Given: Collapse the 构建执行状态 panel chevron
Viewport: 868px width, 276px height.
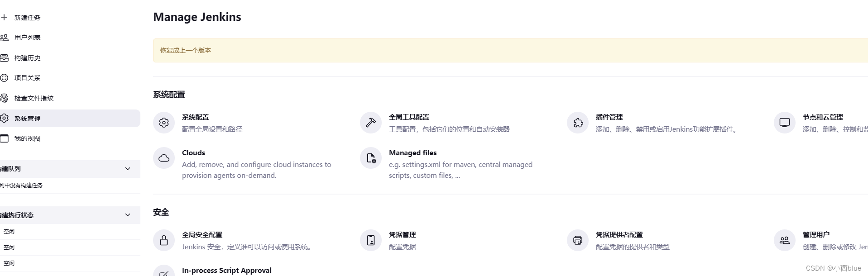Looking at the screenshot, I should pyautogui.click(x=128, y=215).
